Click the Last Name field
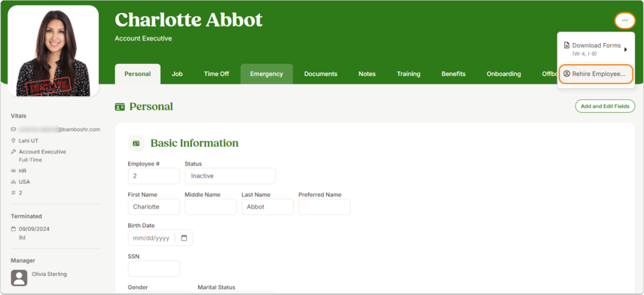644x295 pixels. [x=267, y=207]
